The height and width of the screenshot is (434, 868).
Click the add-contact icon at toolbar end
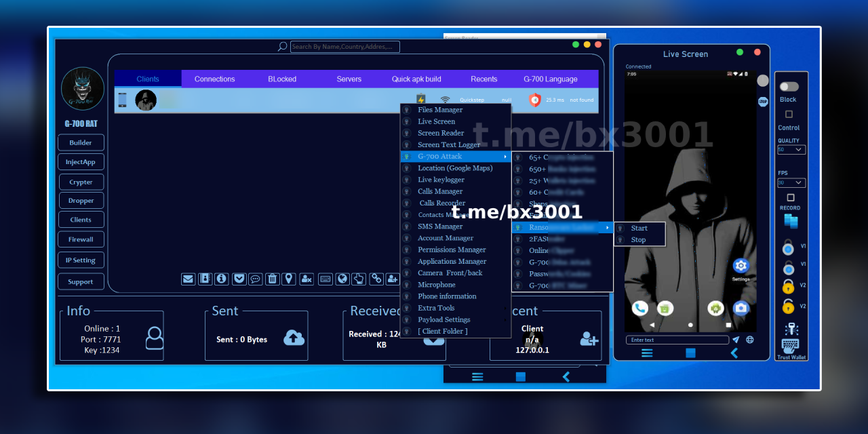click(393, 279)
